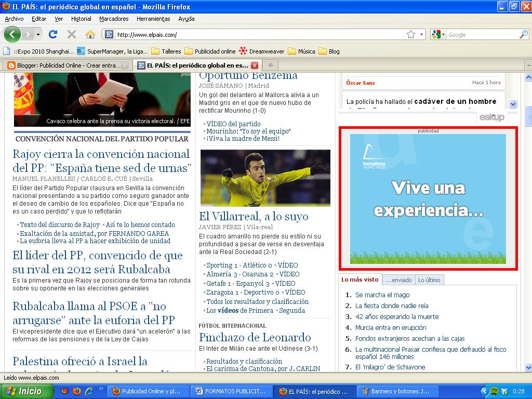Screen dimensions: 532x399
Task: Click the Barcelona World Race advertisement banner
Action: tap(428, 199)
